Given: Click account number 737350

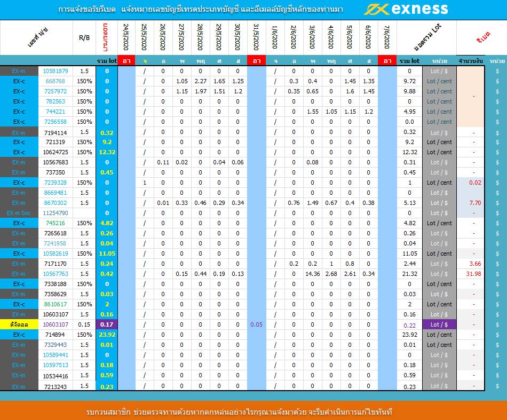Looking at the screenshot, I should point(56,172).
